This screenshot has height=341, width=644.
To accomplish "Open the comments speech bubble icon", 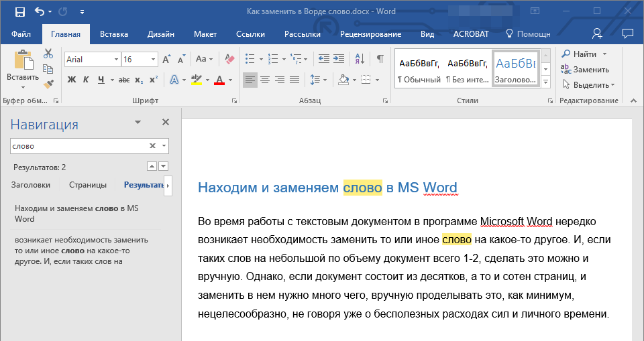I will pos(628,33).
